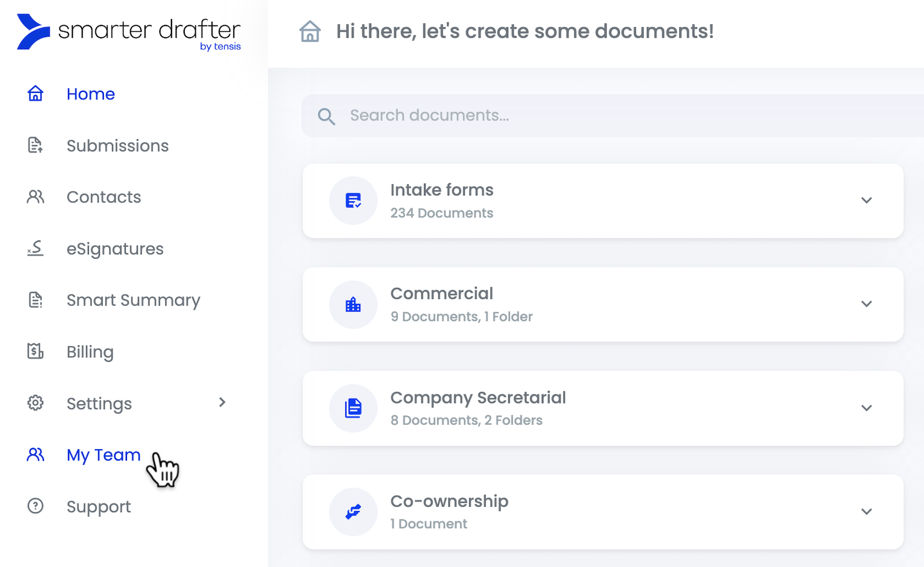Click the Commercial building icon
This screenshot has height=567, width=924.
click(353, 305)
